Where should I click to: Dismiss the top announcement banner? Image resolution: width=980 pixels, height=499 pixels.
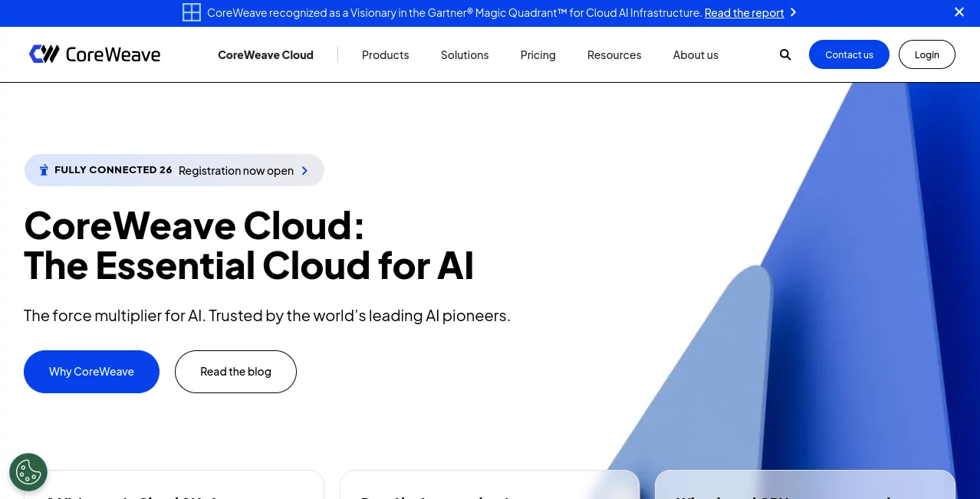[x=959, y=12]
